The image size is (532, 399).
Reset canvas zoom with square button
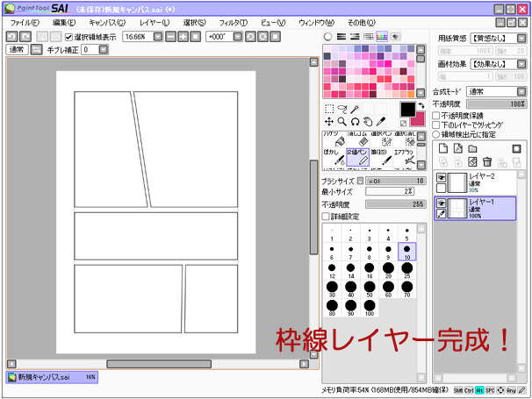(x=195, y=37)
